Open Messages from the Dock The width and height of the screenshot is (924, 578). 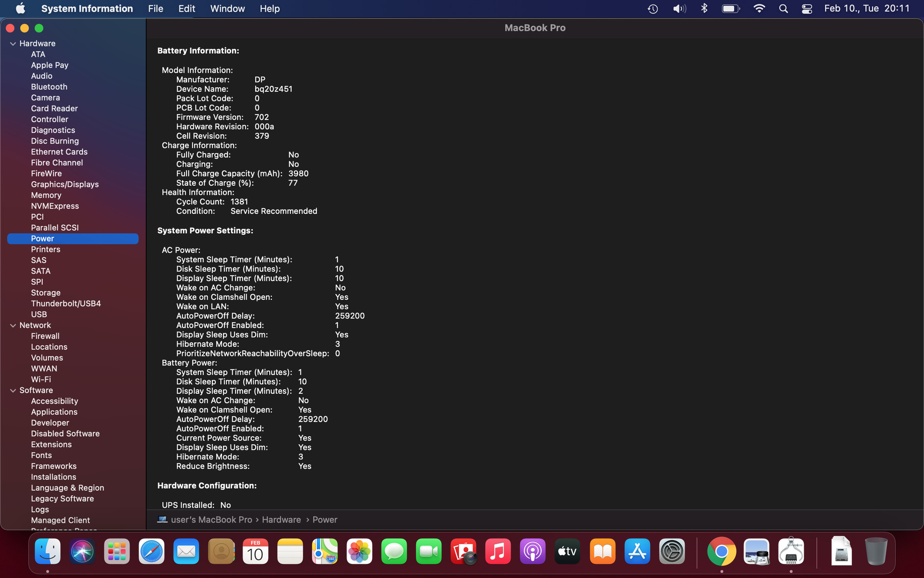click(x=394, y=551)
